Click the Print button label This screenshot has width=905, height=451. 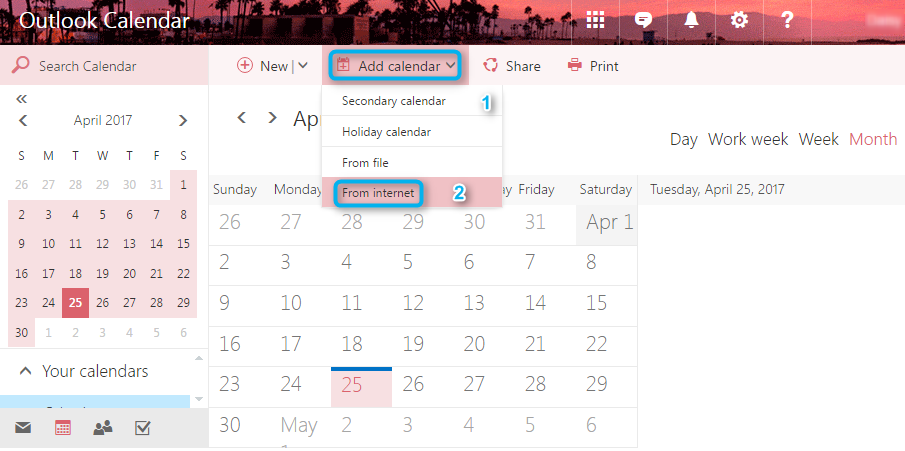pos(604,66)
